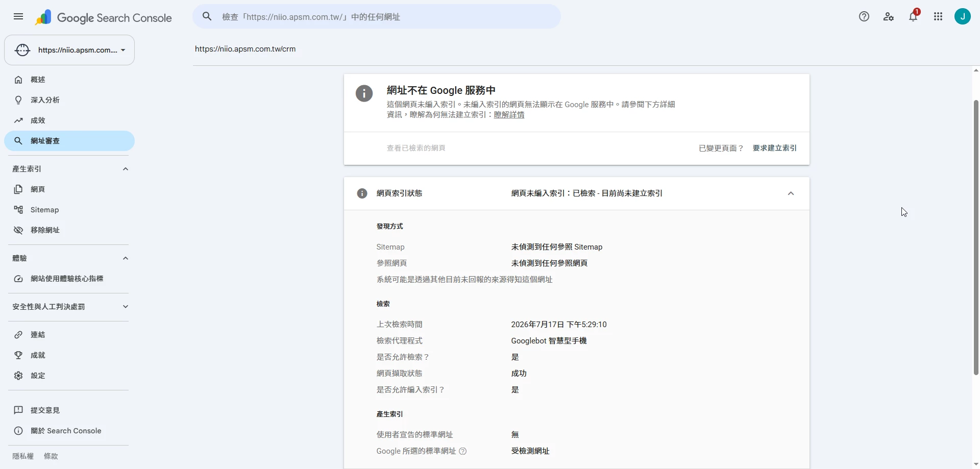This screenshot has height=469, width=980.
Task: Click the 成就 trophy icon
Action: click(18, 355)
